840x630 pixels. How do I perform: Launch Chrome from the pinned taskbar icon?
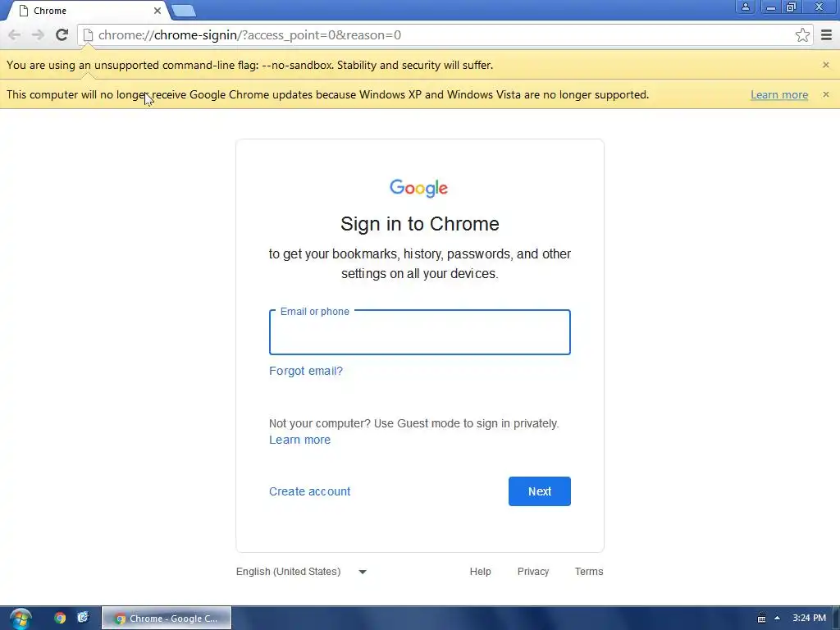(x=59, y=618)
